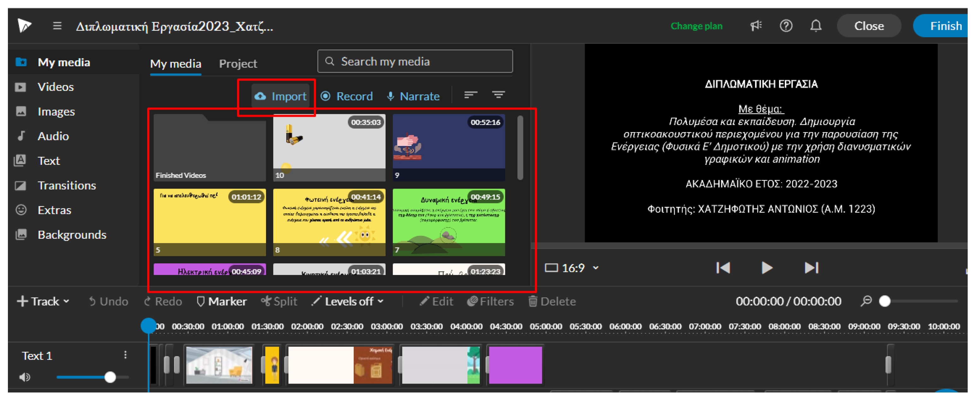Click the Import button
Screen dimensions: 980x401
coord(281,96)
